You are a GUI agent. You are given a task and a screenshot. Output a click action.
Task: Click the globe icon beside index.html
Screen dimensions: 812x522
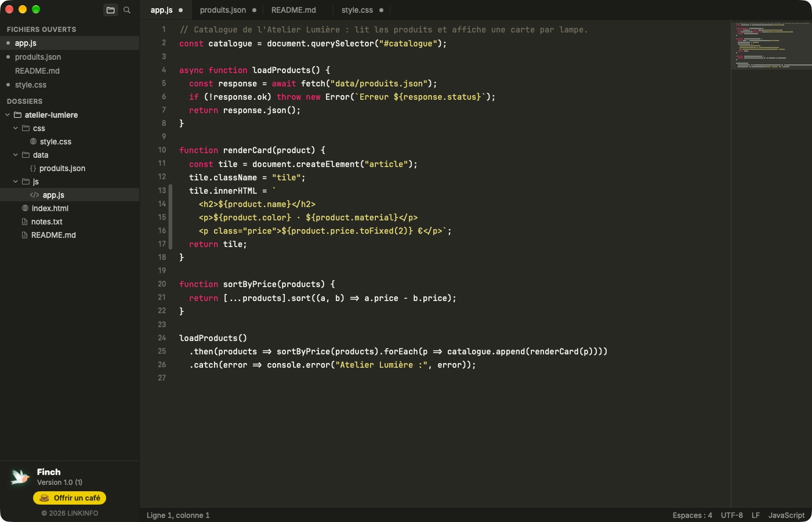point(25,208)
